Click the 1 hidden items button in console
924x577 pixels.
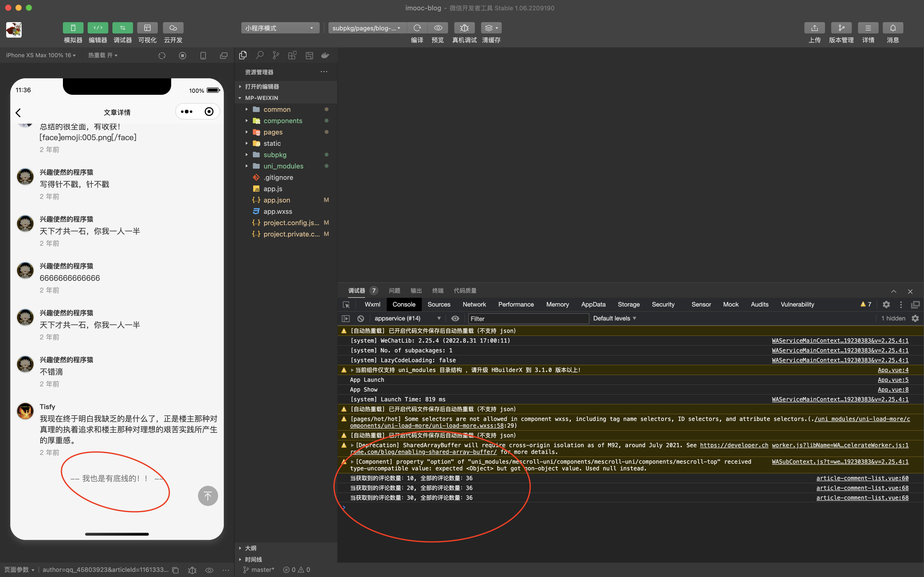click(892, 318)
